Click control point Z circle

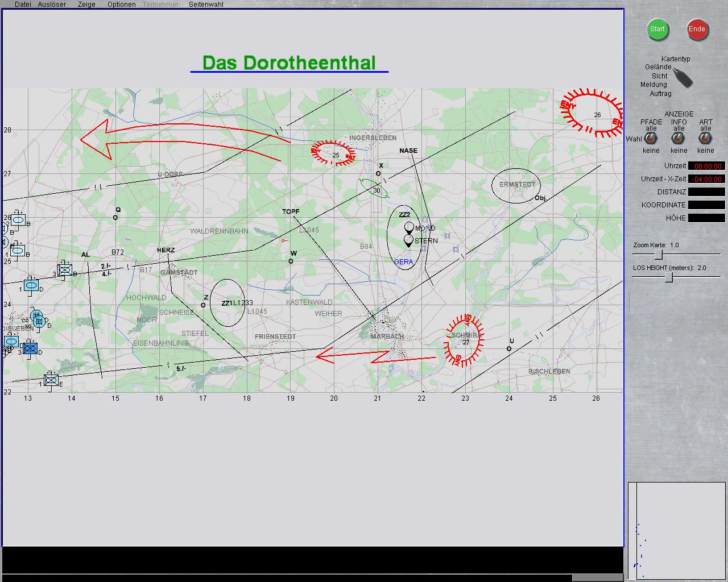[203, 305]
